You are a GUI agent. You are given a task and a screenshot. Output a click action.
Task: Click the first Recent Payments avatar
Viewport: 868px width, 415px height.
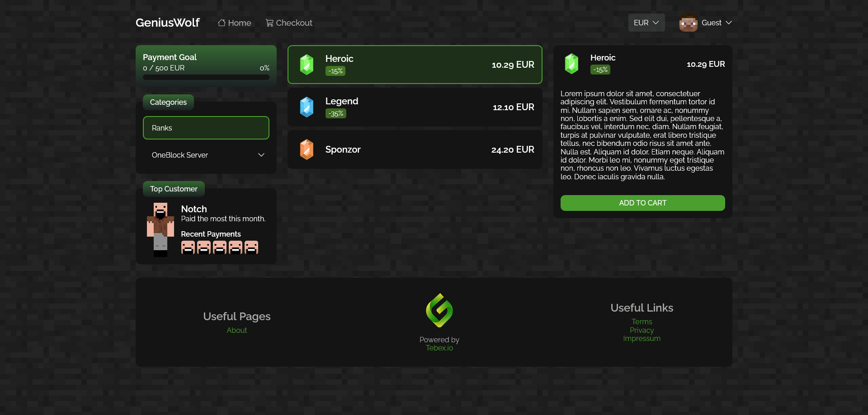tap(188, 247)
